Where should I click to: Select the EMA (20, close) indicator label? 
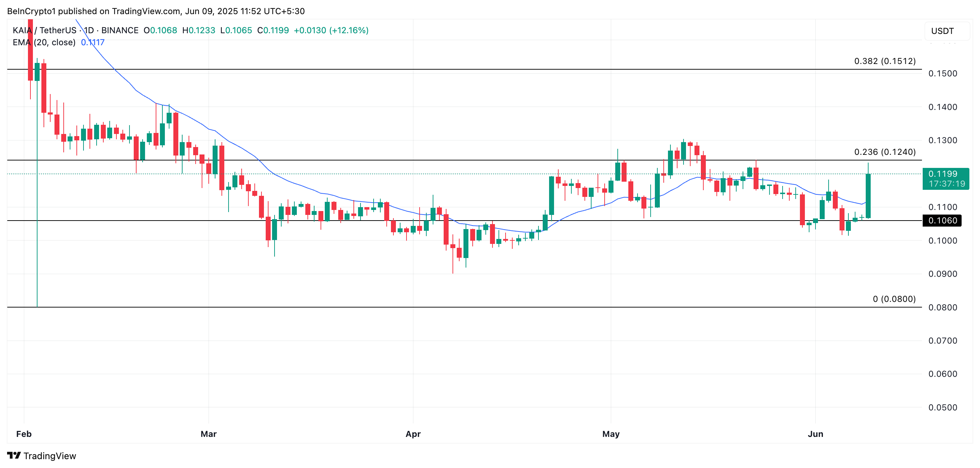click(x=44, y=42)
